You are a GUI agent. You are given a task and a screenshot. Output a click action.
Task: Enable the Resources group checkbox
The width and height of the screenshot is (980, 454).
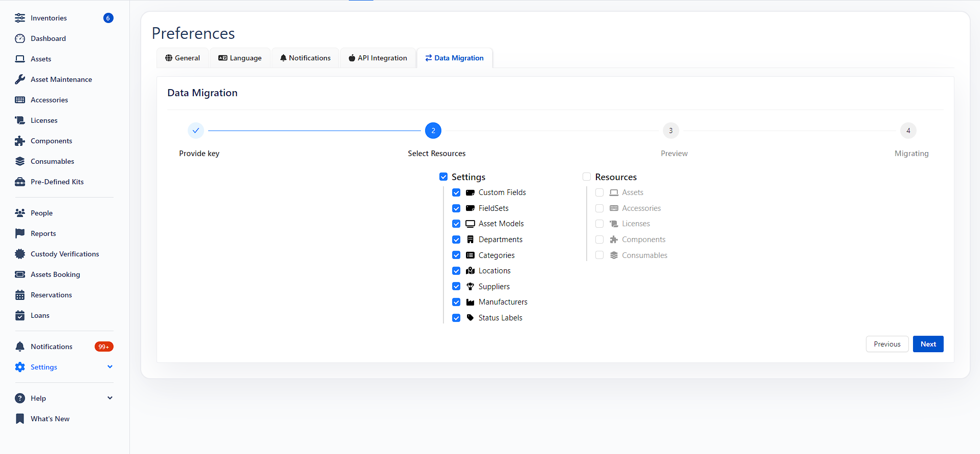click(587, 177)
